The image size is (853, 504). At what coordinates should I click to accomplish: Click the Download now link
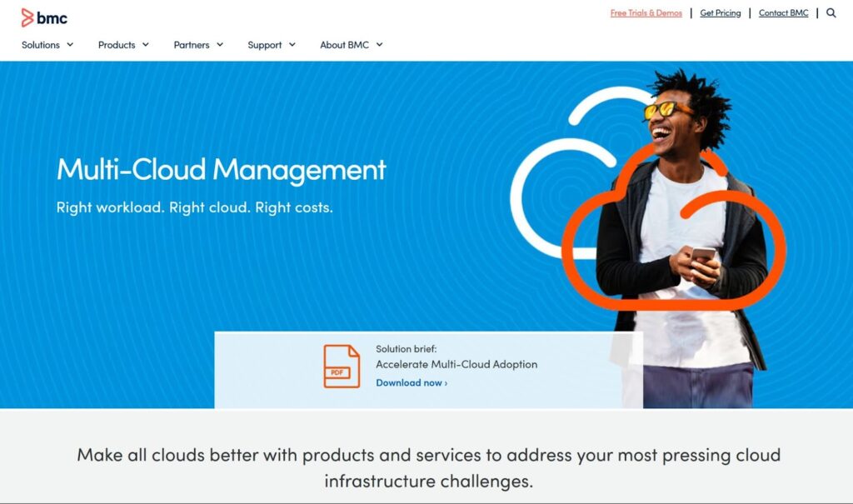click(411, 383)
